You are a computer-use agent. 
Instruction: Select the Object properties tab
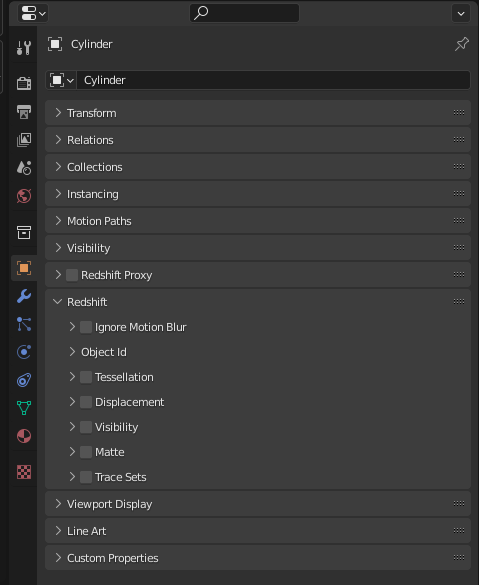pyautogui.click(x=24, y=268)
